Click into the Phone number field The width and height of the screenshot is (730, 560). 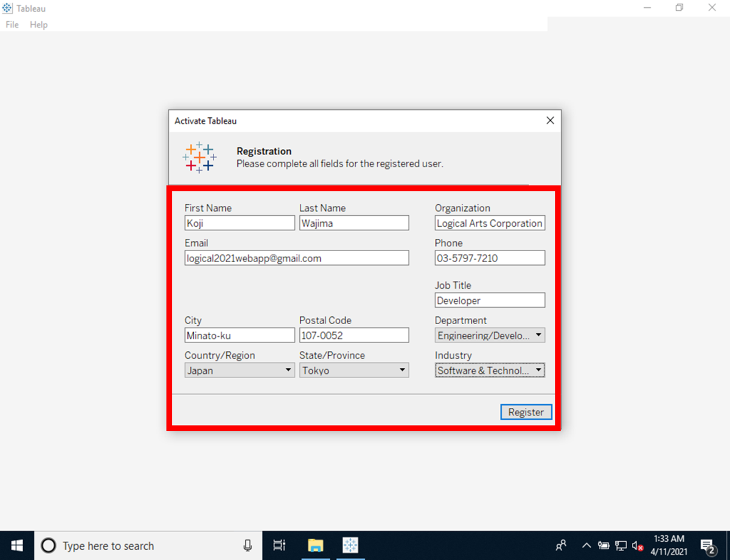pos(490,258)
